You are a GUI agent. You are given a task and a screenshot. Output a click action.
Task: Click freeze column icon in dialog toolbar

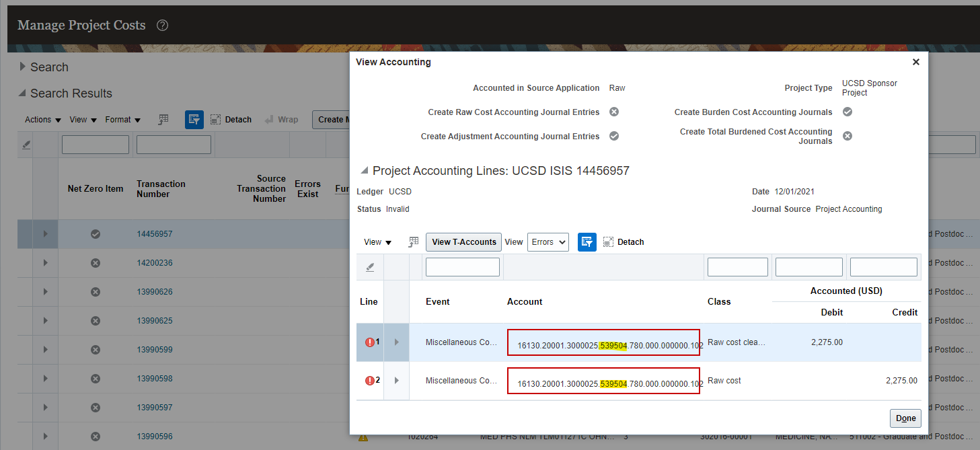click(x=414, y=242)
